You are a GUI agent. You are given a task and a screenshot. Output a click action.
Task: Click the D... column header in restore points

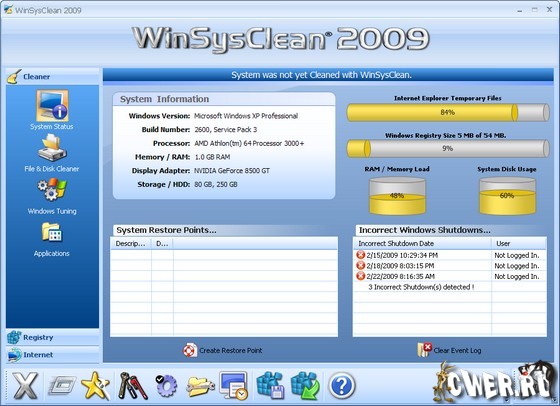(162, 244)
